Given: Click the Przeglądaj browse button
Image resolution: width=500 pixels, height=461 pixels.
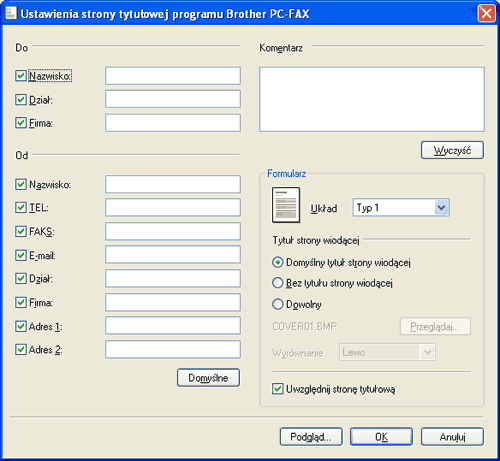Looking at the screenshot, I should coord(435,326).
